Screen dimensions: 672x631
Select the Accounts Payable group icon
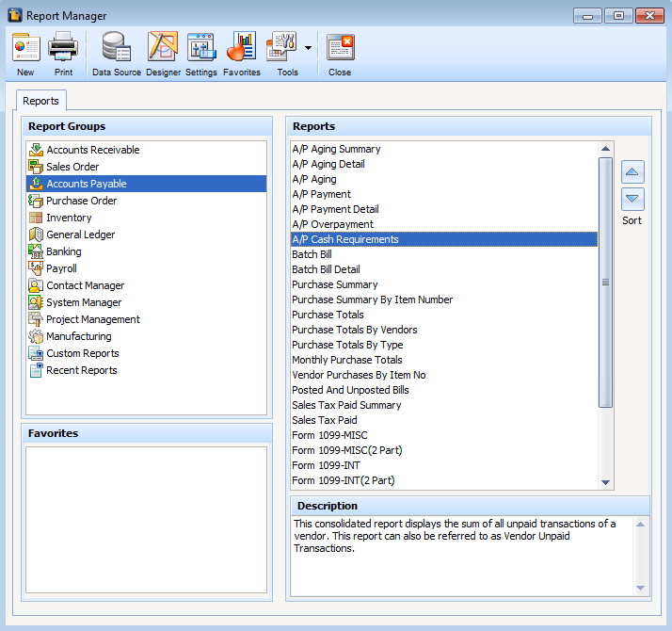[36, 184]
